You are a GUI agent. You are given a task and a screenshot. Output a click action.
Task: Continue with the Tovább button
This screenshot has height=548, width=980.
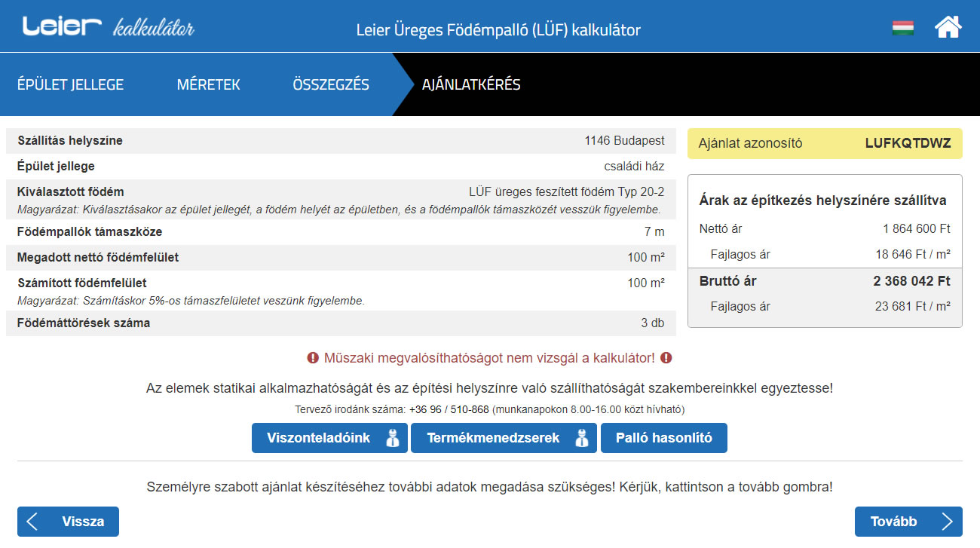point(908,522)
